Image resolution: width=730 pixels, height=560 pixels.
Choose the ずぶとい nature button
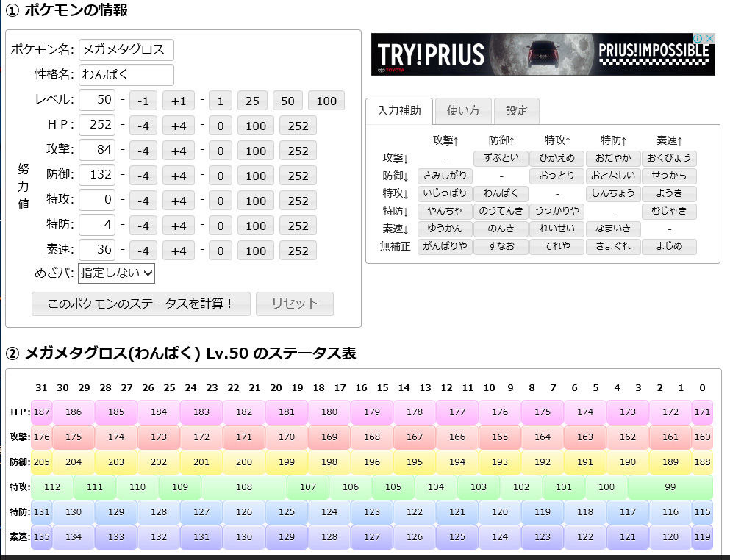tap(501, 158)
